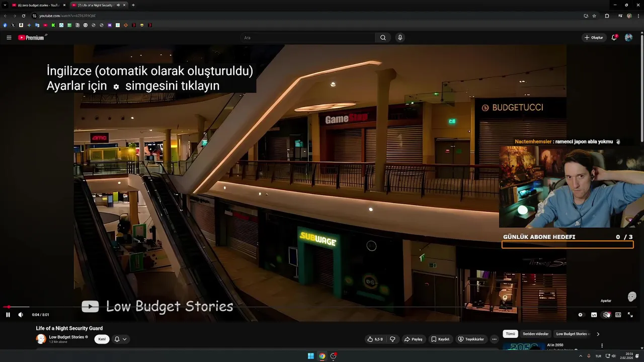Open the Windows Start menu
This screenshot has width=644, height=362.
click(x=311, y=356)
